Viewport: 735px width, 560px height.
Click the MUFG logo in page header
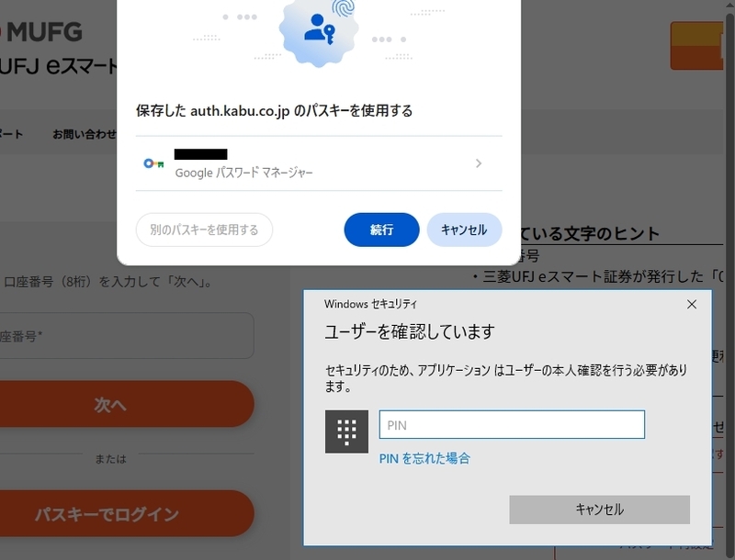pos(41,32)
